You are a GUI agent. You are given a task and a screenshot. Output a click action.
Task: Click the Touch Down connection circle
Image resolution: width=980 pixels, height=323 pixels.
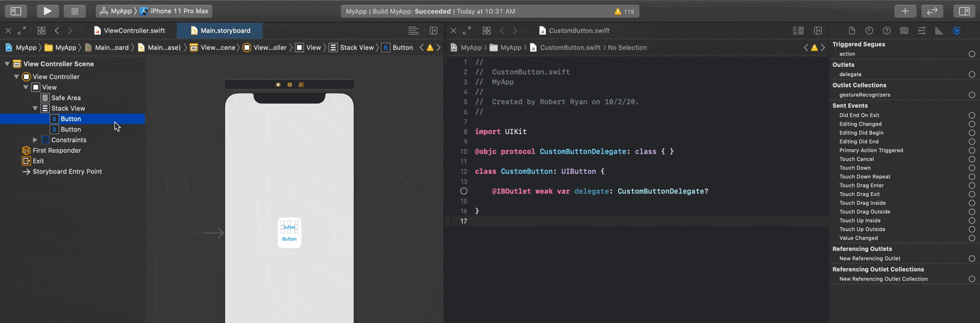[972, 168]
